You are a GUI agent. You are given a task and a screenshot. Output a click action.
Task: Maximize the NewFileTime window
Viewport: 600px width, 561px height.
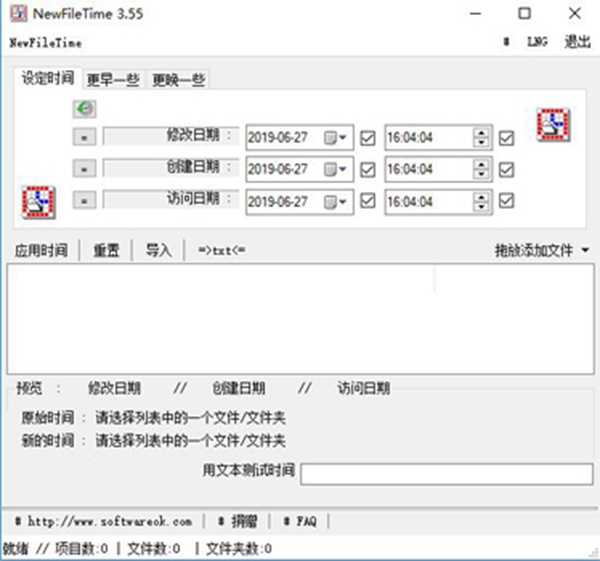click(525, 14)
